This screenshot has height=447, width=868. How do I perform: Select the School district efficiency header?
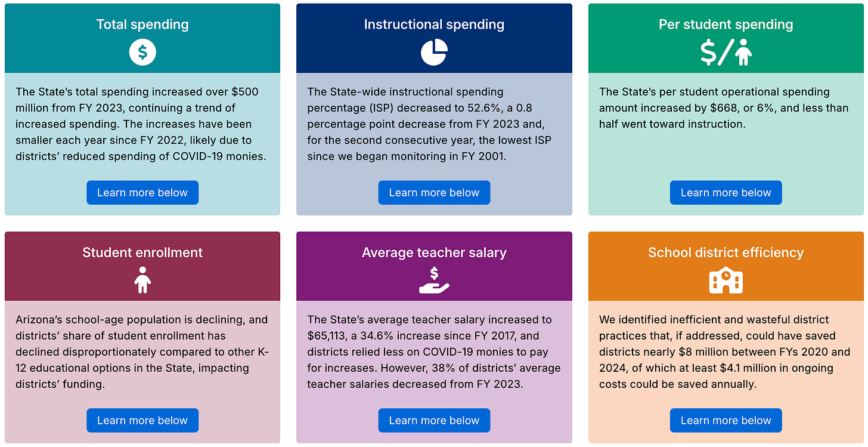pyautogui.click(x=726, y=252)
